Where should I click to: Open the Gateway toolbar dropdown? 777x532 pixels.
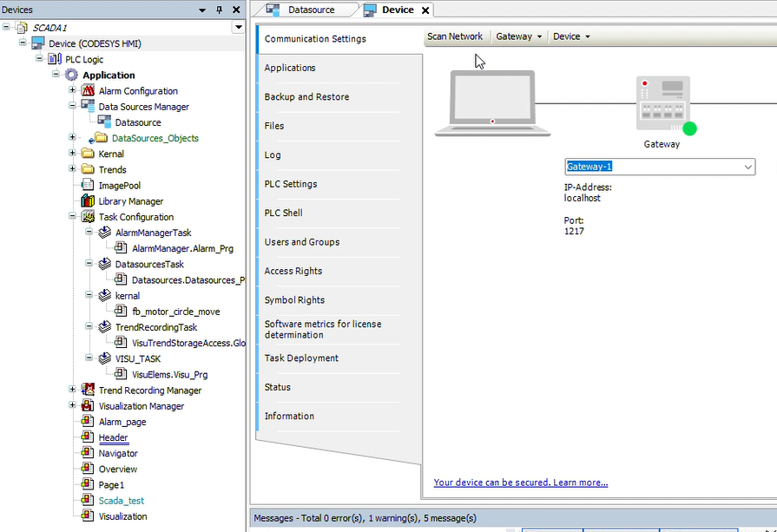pos(519,36)
